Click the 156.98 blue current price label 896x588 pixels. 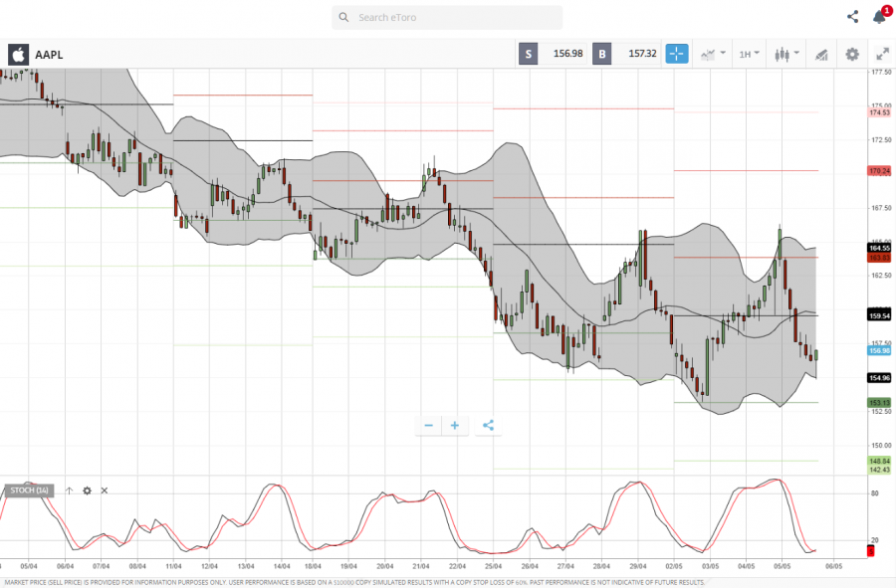coord(879,350)
